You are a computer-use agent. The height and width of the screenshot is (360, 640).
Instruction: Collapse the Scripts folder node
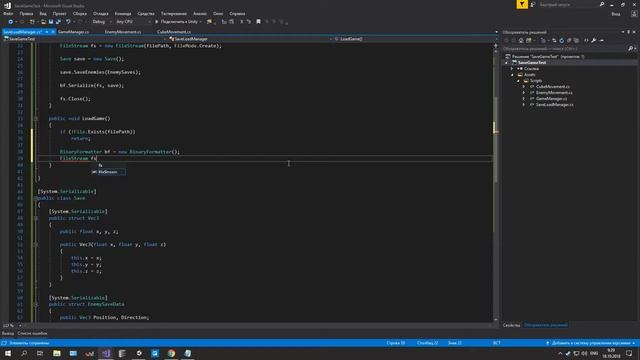[518, 81]
